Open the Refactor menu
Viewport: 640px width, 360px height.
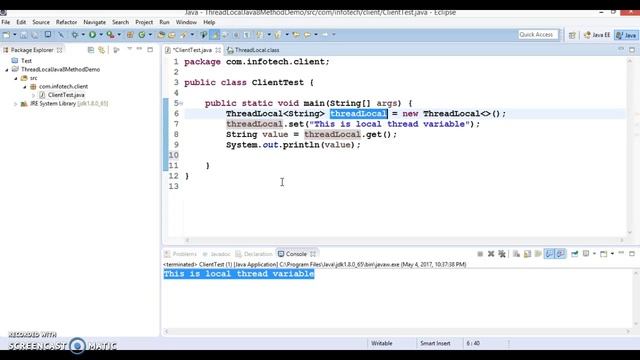(x=67, y=22)
